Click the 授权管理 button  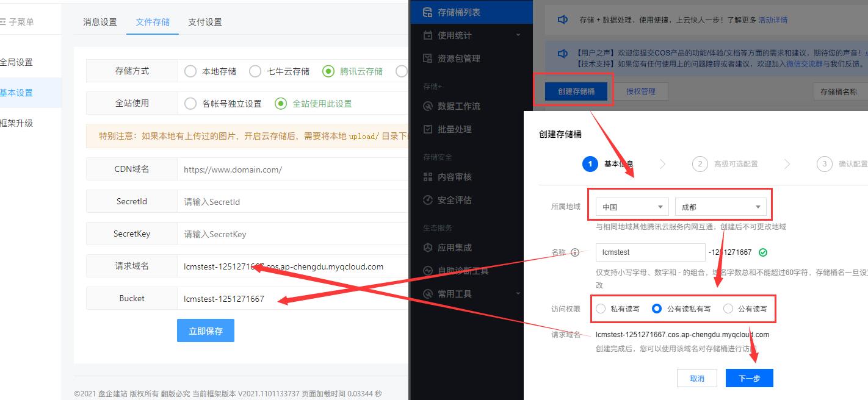click(640, 91)
